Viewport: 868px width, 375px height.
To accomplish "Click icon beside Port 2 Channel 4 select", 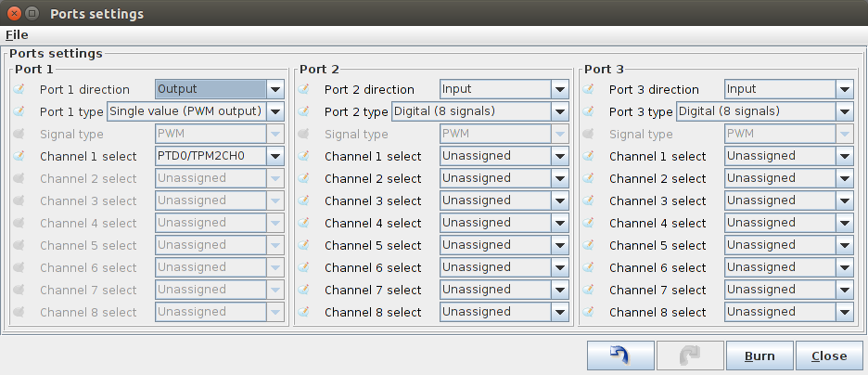I will [x=304, y=224].
